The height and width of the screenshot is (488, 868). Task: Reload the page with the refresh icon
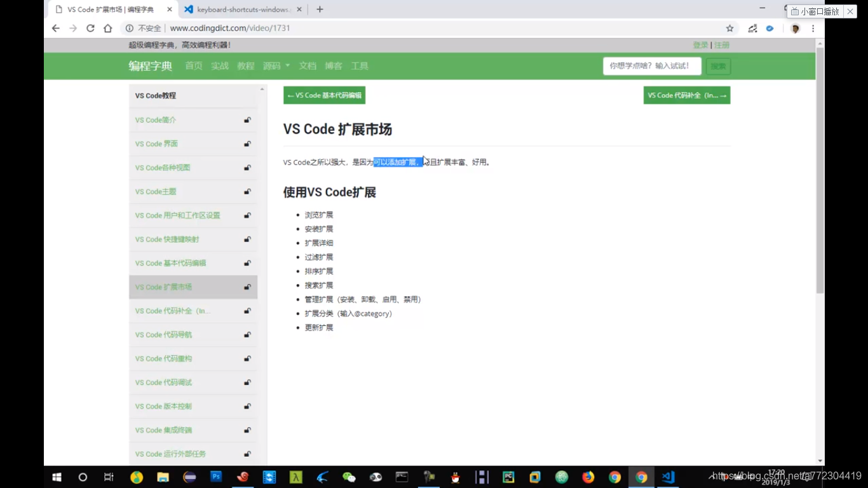tap(90, 29)
